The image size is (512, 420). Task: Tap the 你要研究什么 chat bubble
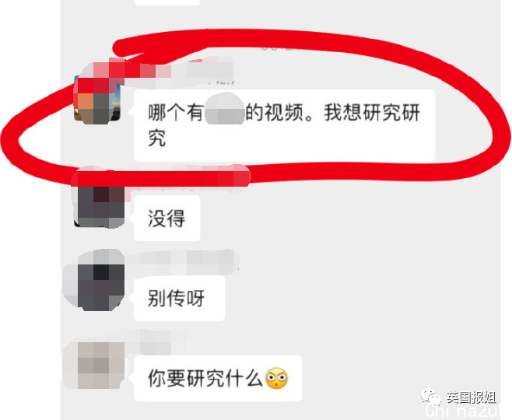click(218, 378)
